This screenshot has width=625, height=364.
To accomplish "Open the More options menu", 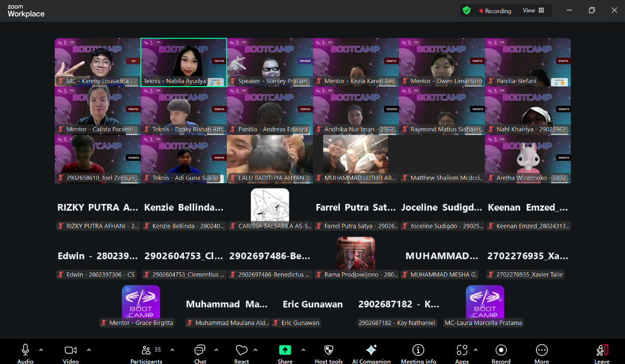I will click(541, 351).
